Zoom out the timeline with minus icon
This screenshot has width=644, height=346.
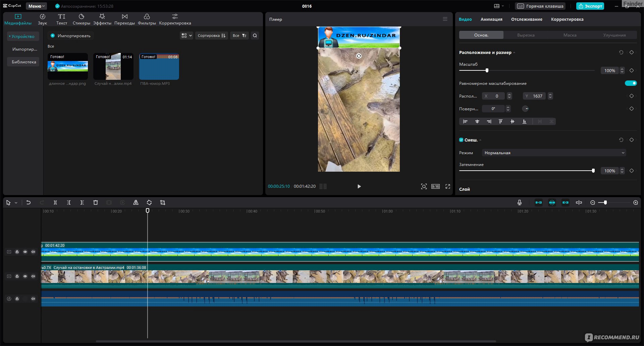pyautogui.click(x=593, y=203)
